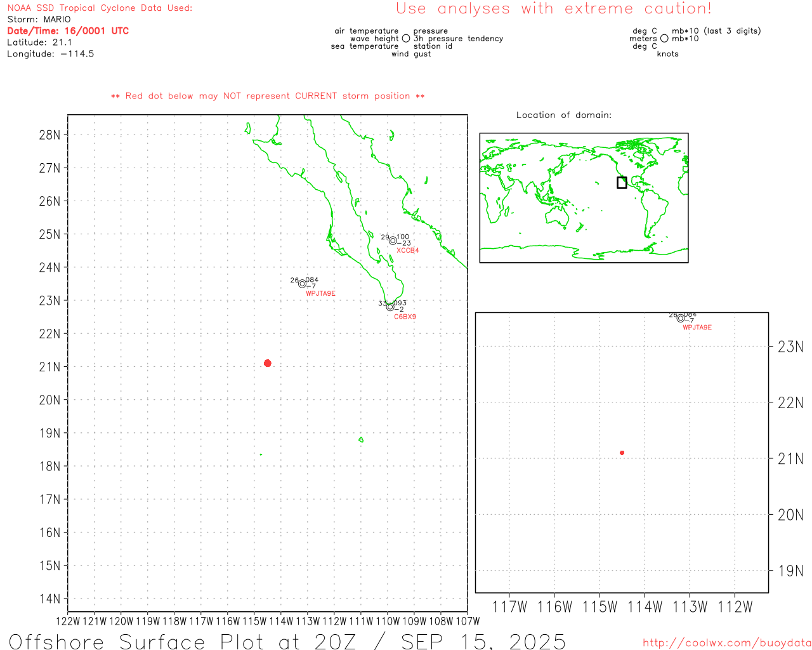Click Longitude: -114.5 text
The image size is (812, 650).
[x=51, y=54]
